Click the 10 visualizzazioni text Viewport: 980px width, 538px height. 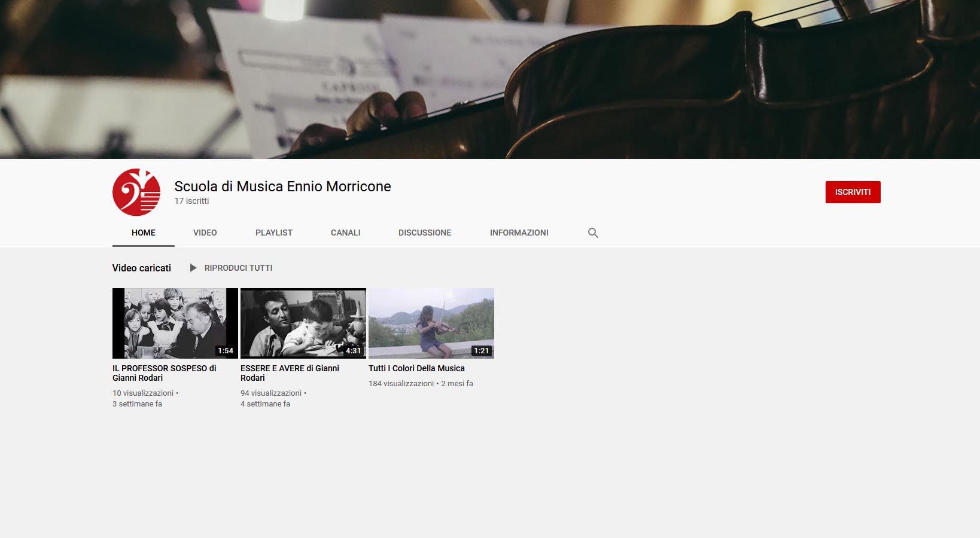coord(143,393)
